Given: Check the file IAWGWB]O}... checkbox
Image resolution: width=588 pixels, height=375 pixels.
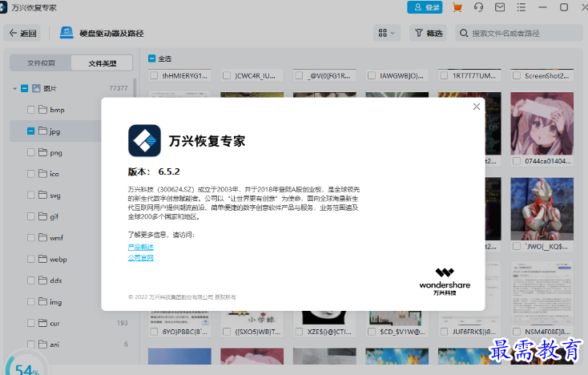Looking at the screenshot, I should click(372, 76).
